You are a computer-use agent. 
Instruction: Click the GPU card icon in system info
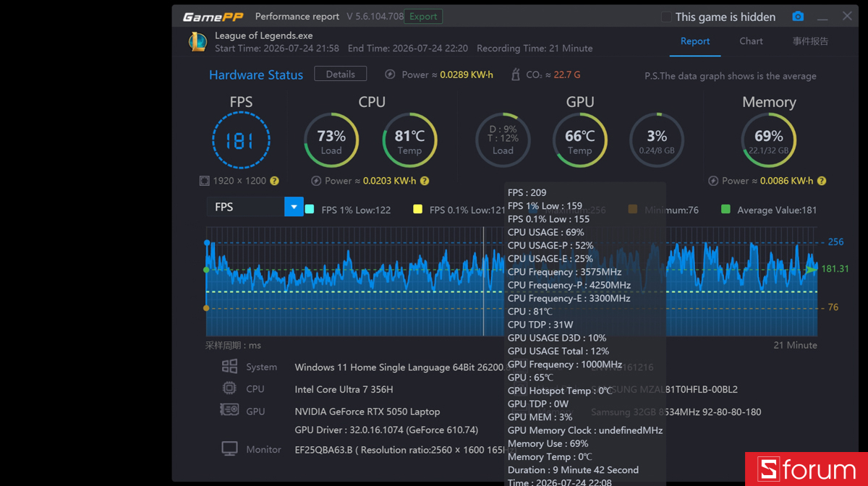coord(229,410)
